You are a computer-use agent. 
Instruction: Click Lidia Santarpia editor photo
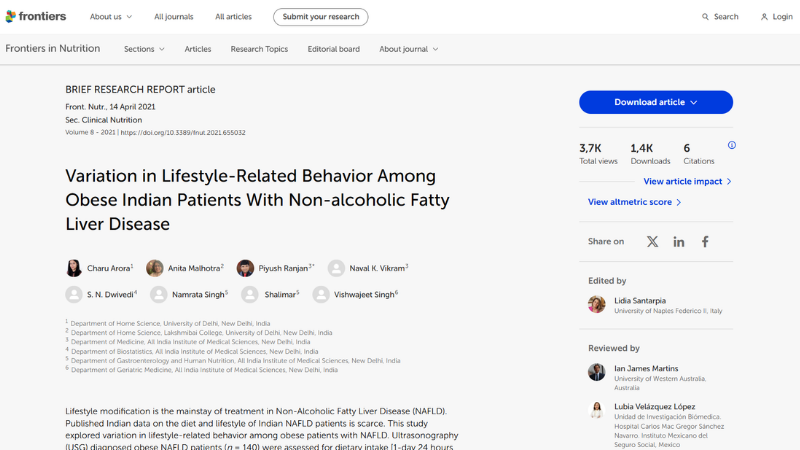coord(597,304)
